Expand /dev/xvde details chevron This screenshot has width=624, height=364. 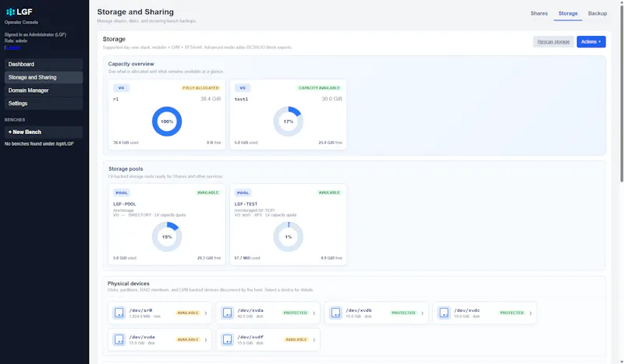(206, 340)
